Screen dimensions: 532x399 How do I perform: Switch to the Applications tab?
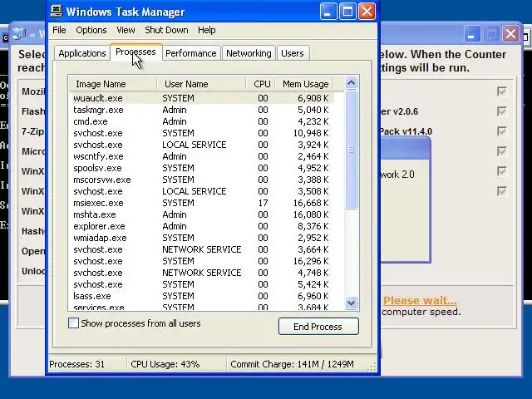pos(82,53)
